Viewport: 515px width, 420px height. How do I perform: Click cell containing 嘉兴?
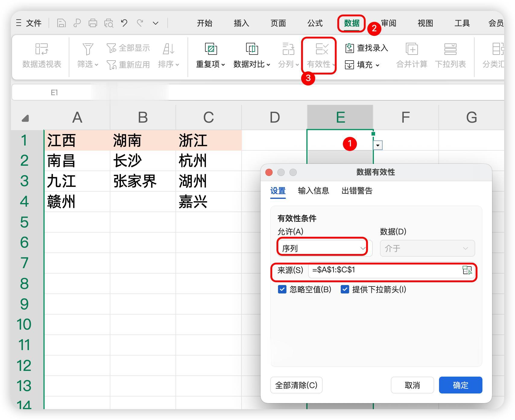click(x=209, y=202)
